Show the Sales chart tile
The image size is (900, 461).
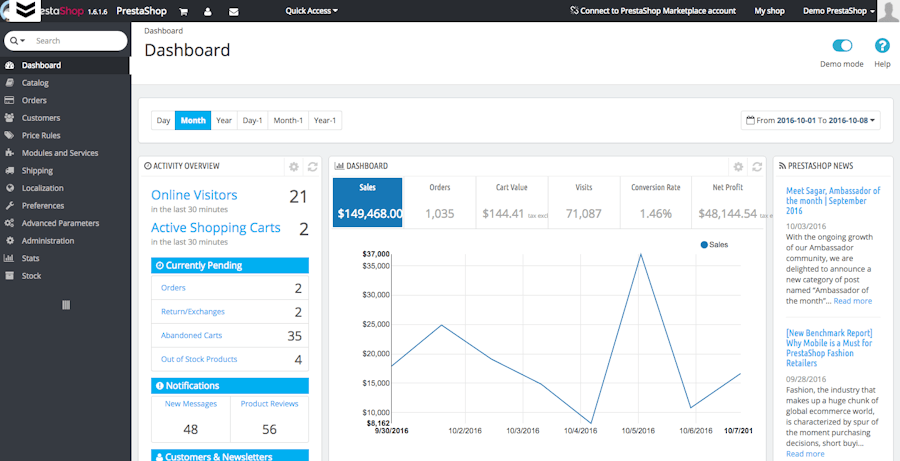(x=368, y=202)
